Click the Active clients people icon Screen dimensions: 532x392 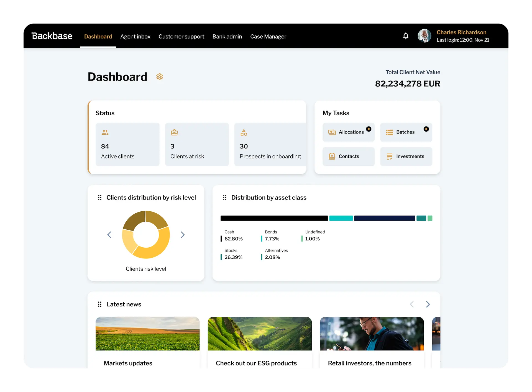105,132
